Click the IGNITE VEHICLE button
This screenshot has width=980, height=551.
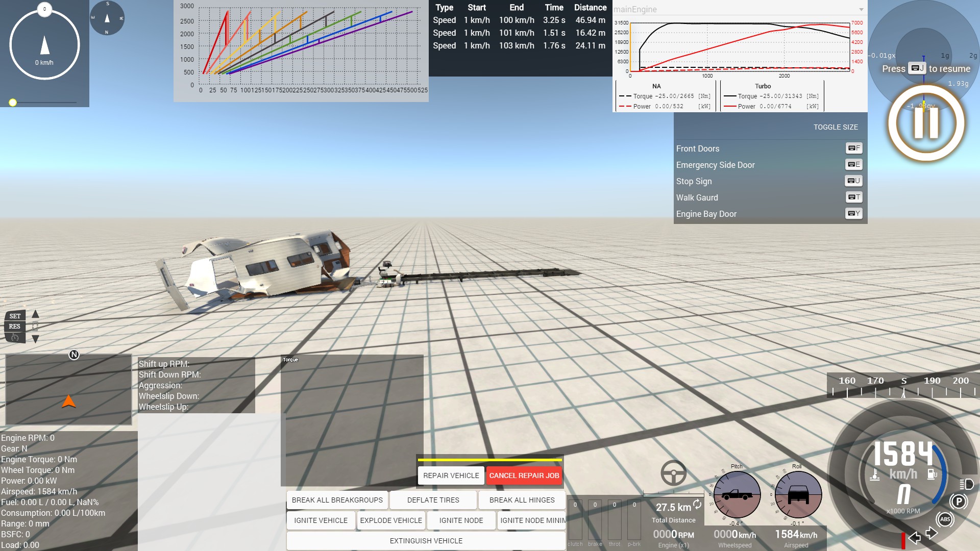(321, 520)
